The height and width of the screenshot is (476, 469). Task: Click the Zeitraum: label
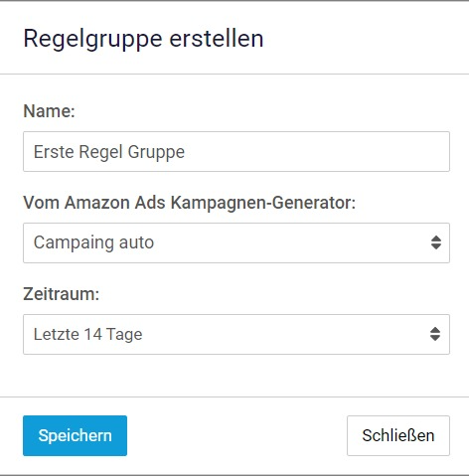62,294
